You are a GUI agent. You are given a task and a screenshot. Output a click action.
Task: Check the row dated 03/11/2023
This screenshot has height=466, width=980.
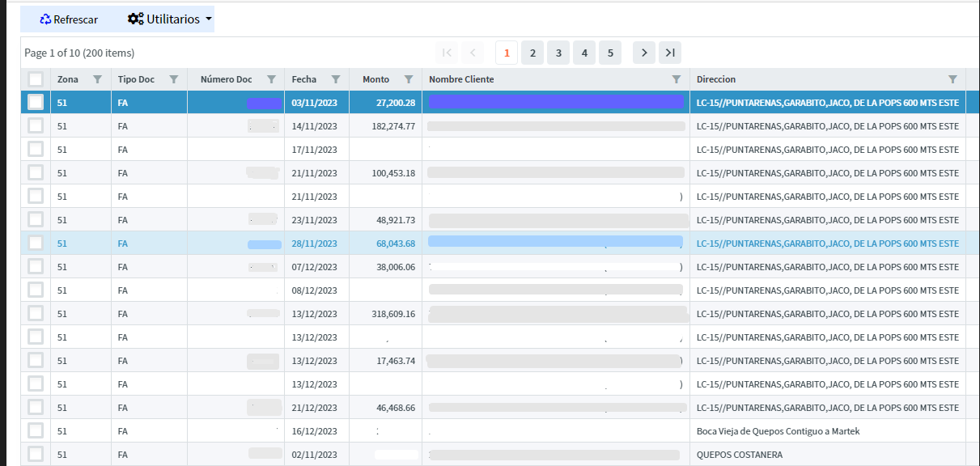pos(36,102)
